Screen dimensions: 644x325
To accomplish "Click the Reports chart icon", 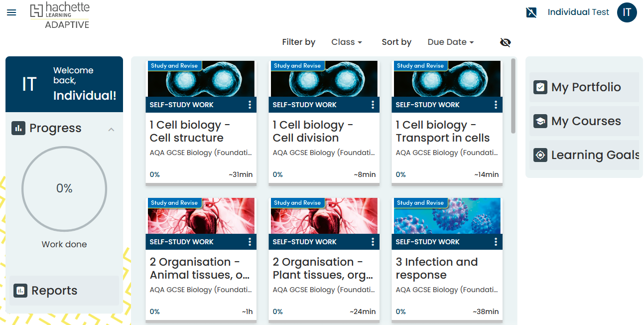I will (x=20, y=291).
